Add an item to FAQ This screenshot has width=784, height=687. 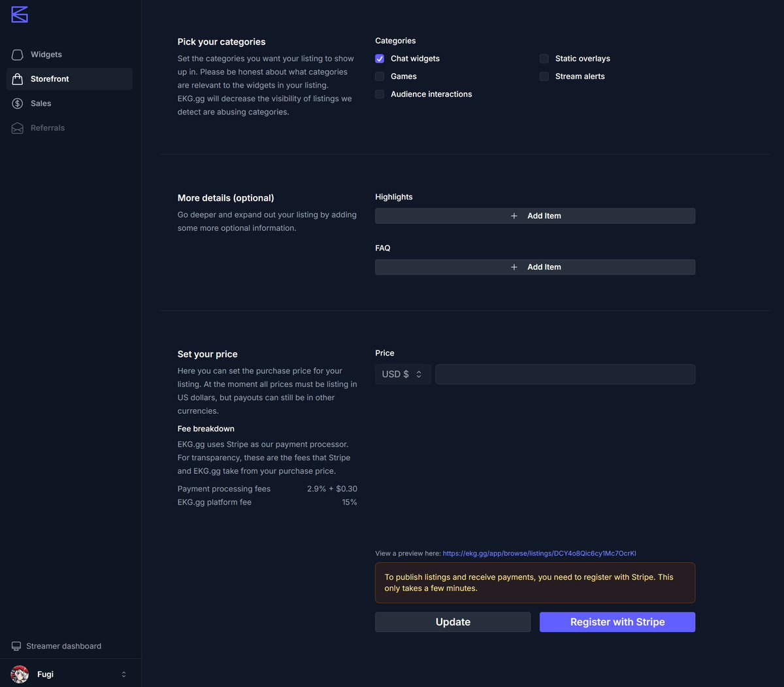coord(535,267)
